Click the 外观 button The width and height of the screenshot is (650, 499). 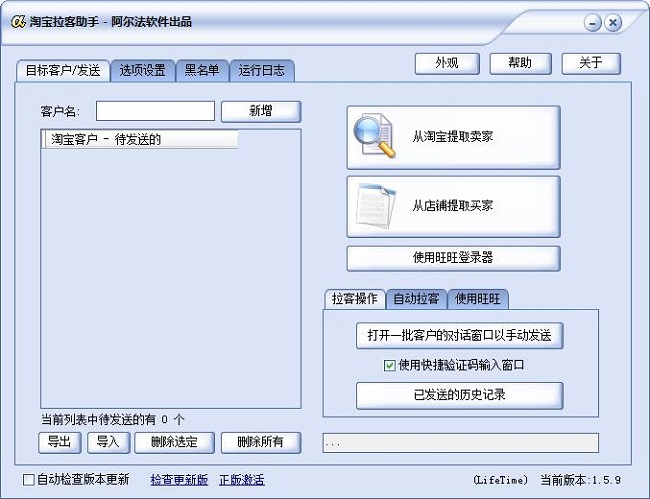[447, 63]
